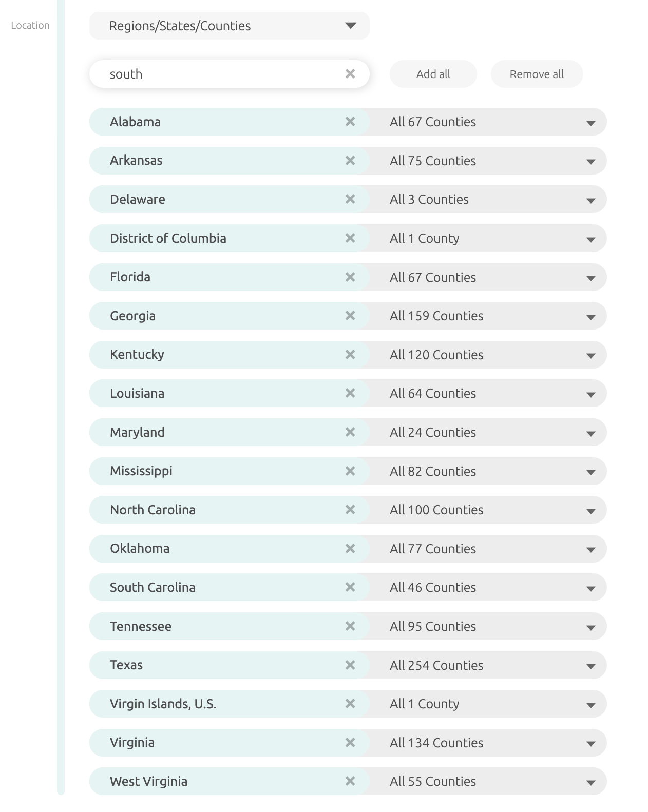Click the Remove all button
This screenshot has height=812, width=648.
[x=537, y=74]
